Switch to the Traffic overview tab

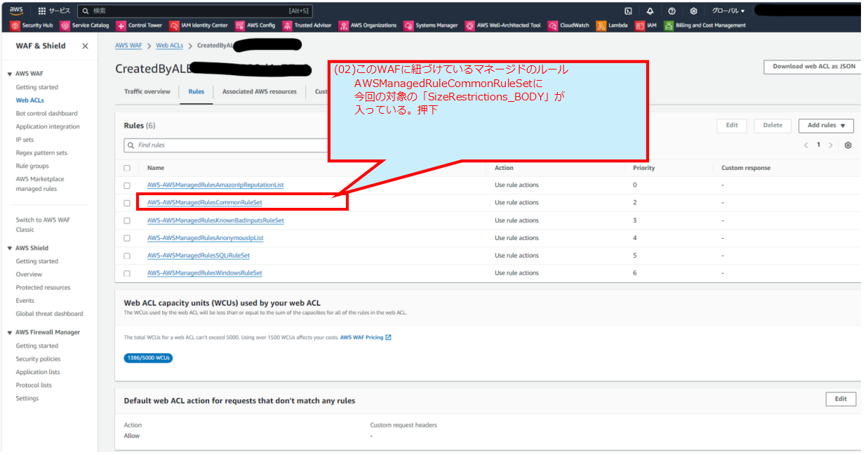point(147,92)
